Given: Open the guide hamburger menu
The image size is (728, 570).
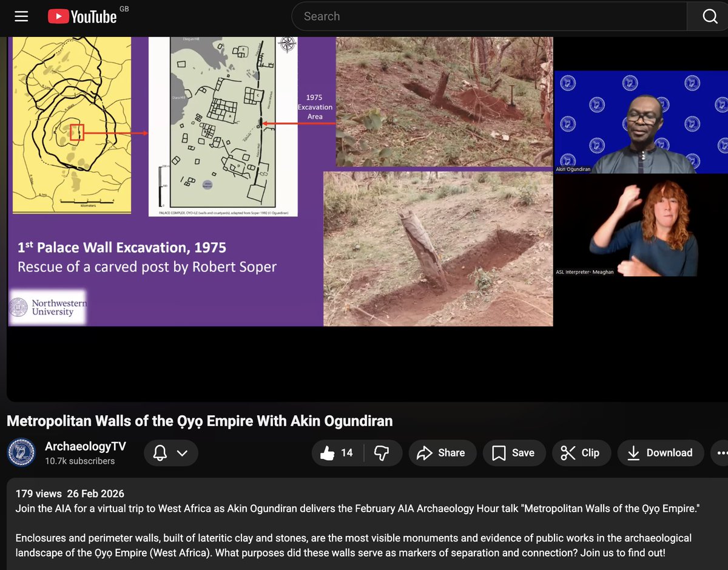Looking at the screenshot, I should coord(21,16).
